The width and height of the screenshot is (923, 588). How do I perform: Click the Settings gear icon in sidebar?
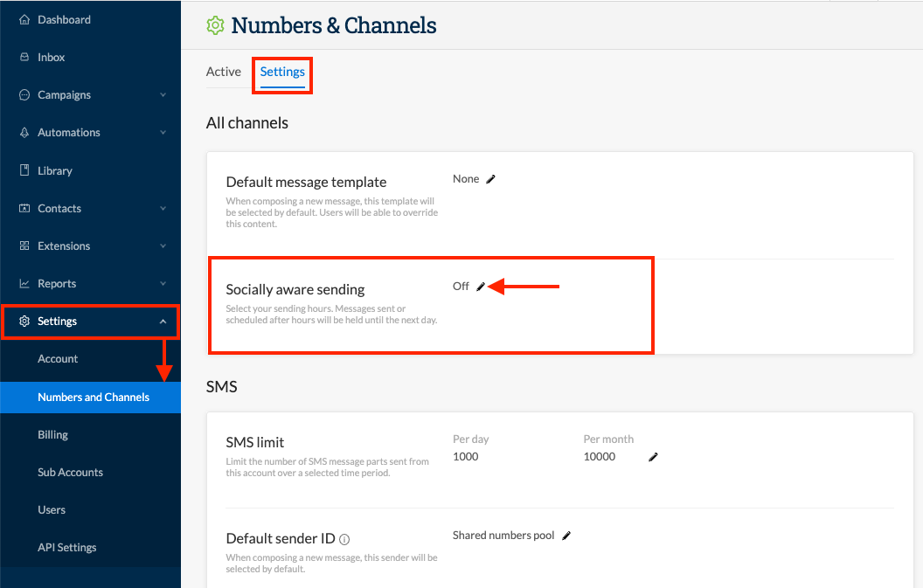[x=24, y=322]
